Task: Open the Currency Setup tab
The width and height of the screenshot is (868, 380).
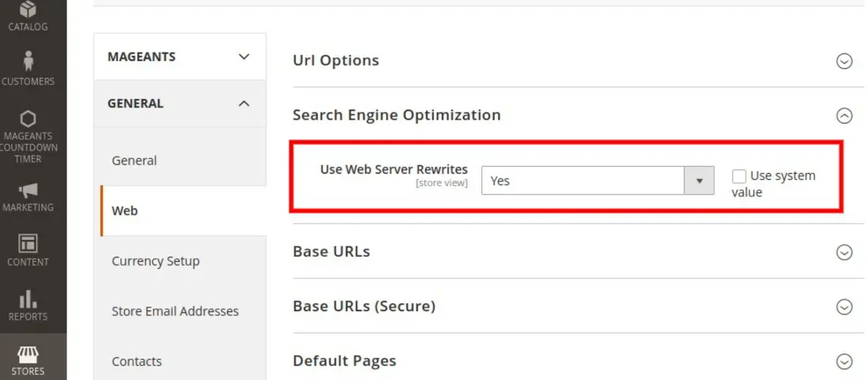Action: coord(156,261)
